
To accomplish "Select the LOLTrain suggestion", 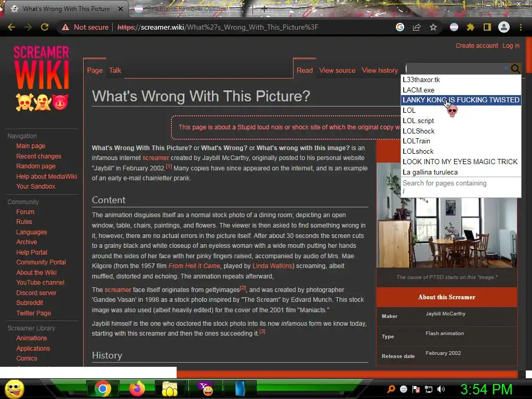I will [461, 141].
